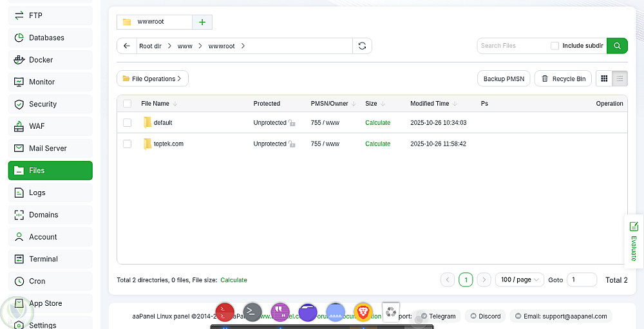The image size is (644, 329).
Task: Open the FTP section in sidebar
Action: [50, 15]
